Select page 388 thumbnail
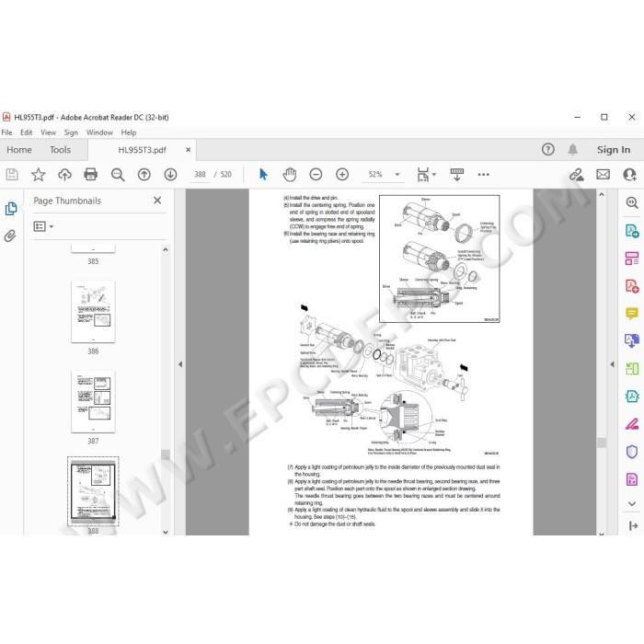Screen dimensions: 644x644 coord(93,491)
